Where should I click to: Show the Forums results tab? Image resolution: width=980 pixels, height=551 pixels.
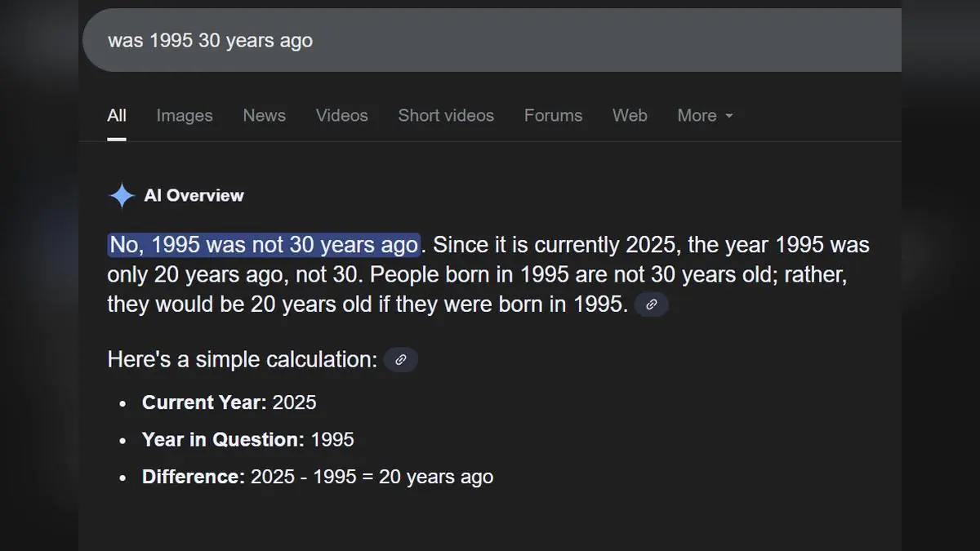pos(553,116)
